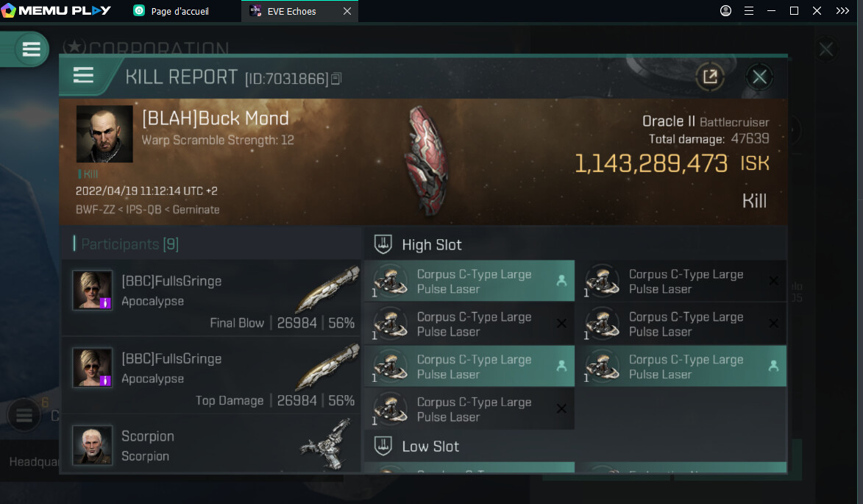Open the Kill Report hamburger menu

[83, 76]
